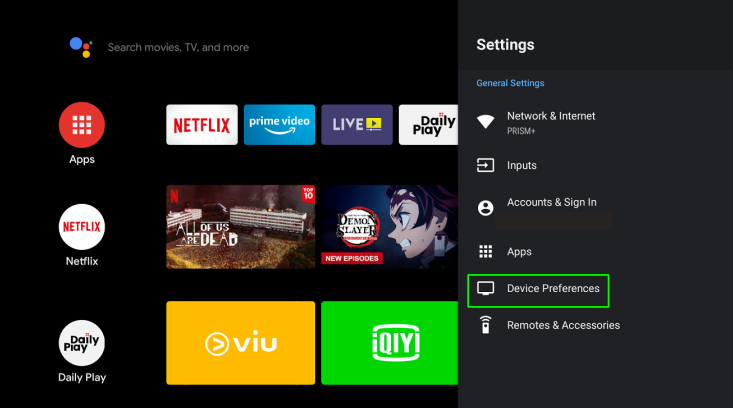733x408 pixels.
Task: Play the Demon Slayer card
Action: (x=389, y=227)
